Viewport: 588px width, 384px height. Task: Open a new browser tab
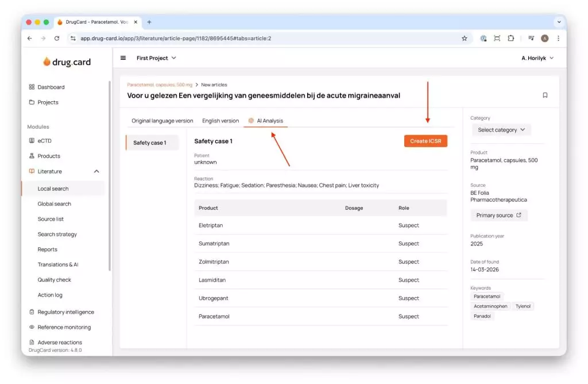click(149, 22)
